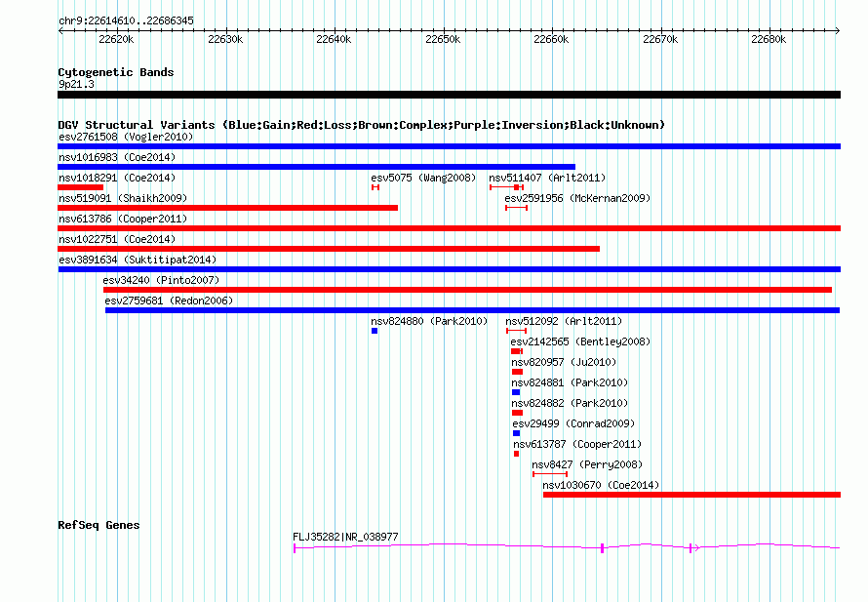
Task: Click the nsv1016983 blue gain bar
Action: [x=317, y=167]
